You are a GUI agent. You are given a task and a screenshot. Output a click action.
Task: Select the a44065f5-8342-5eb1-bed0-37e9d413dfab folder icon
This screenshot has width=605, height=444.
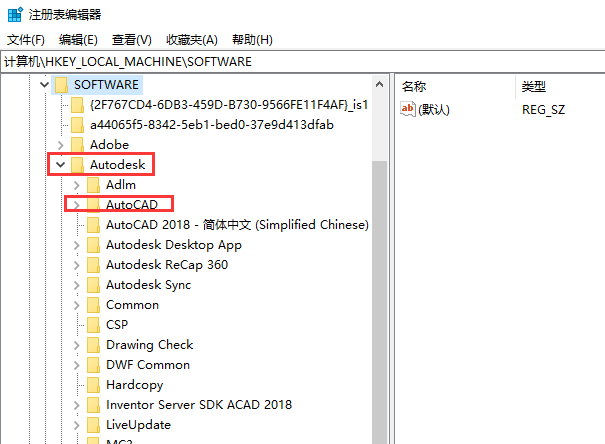coord(78,125)
